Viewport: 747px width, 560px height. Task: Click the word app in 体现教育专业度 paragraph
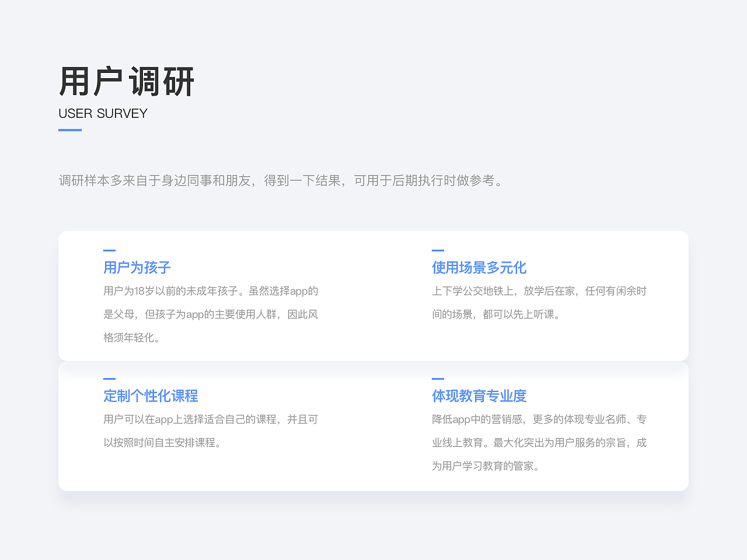pos(461,419)
